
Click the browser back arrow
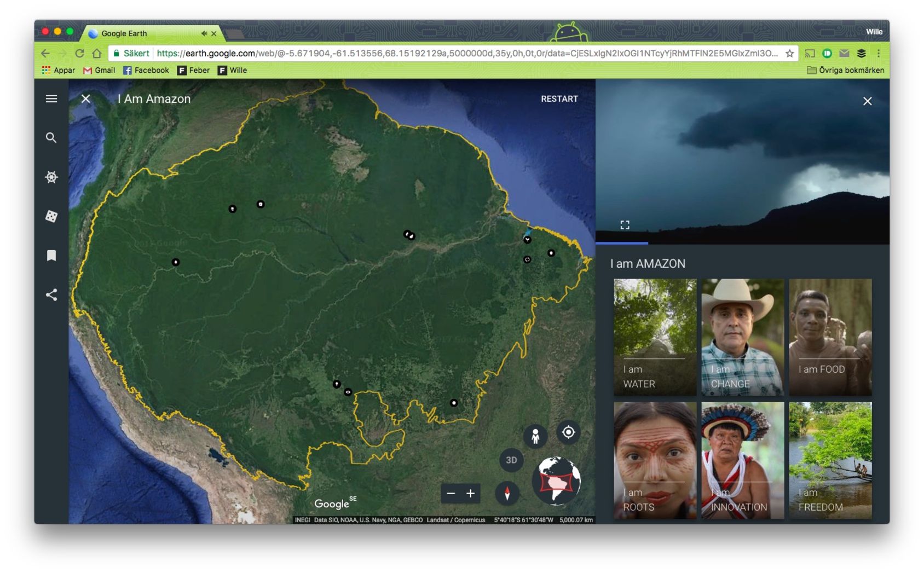pyautogui.click(x=45, y=54)
